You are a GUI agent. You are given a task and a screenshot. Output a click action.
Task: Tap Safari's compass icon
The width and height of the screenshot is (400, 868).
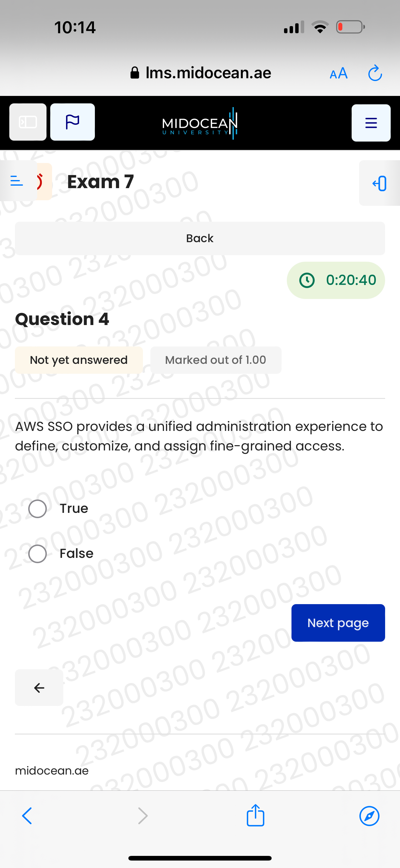(369, 816)
